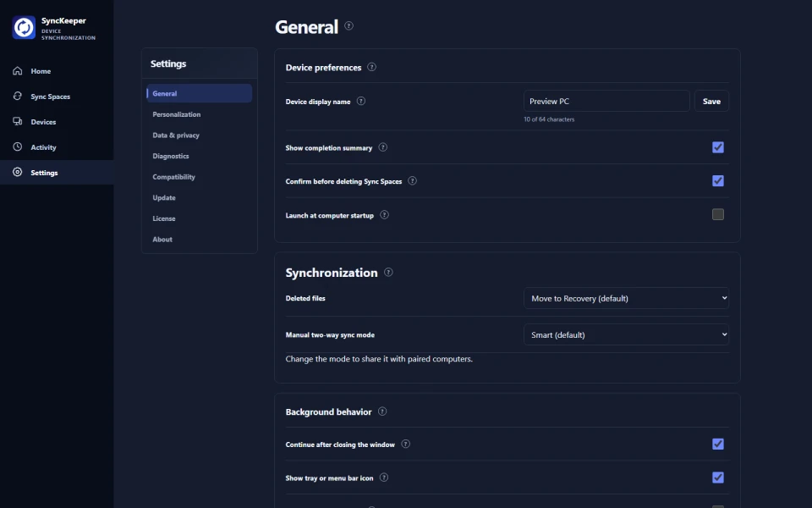Switch to About settings
812x508 pixels.
200,239
